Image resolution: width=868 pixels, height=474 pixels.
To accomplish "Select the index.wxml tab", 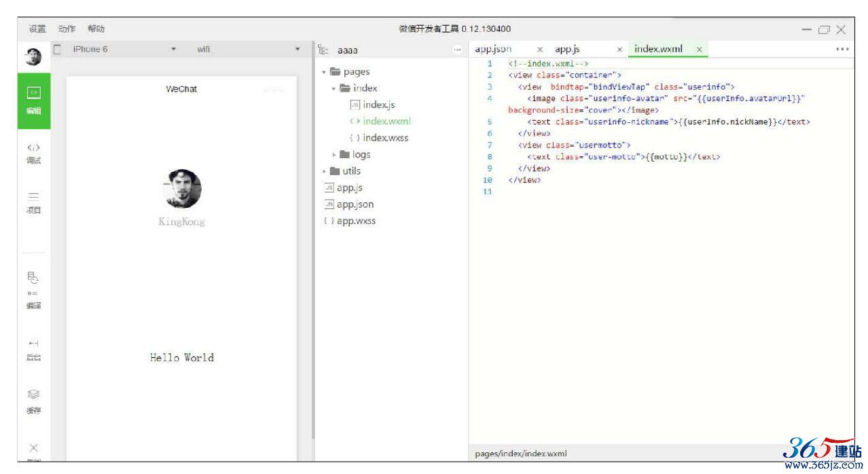I will click(659, 49).
